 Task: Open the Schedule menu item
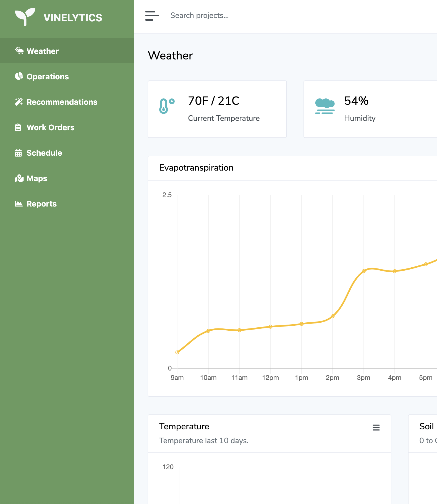pyautogui.click(x=67, y=153)
